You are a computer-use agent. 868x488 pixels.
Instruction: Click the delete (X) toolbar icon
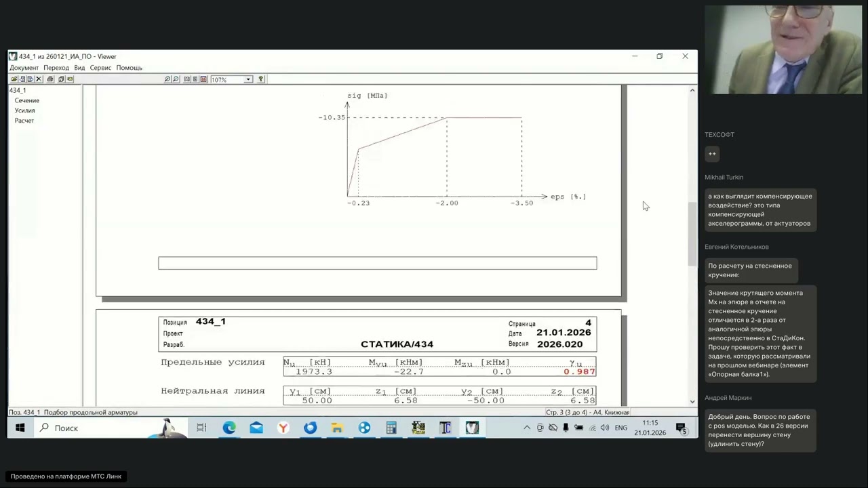tap(39, 79)
